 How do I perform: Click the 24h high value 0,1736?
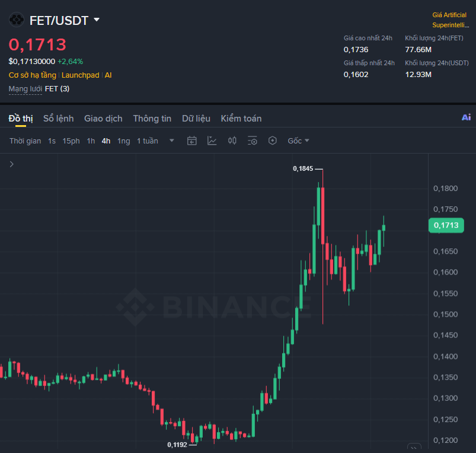point(356,49)
